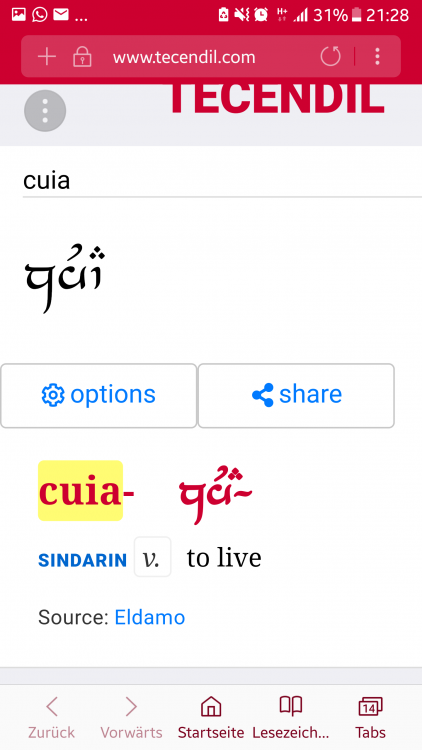This screenshot has width=422, height=750.
Task: Click the SINDARIN language label
Action: pyautogui.click(x=82, y=560)
